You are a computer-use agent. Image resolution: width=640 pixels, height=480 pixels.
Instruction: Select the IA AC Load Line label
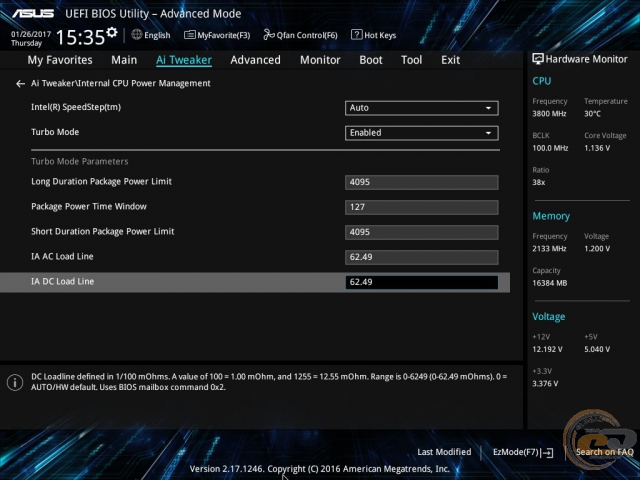tap(62, 257)
